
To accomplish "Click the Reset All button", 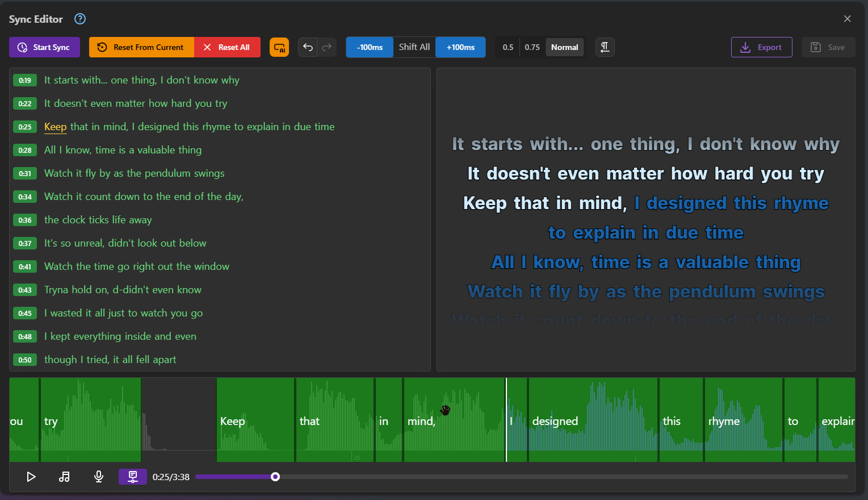I will 227,47.
